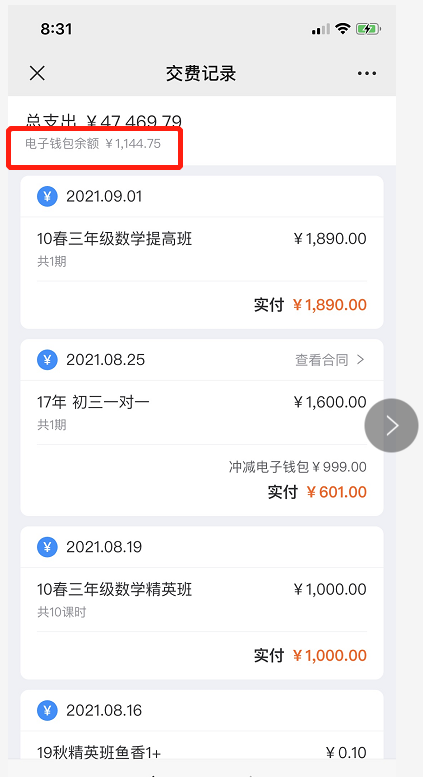Tap the yen icon beside 2021.08.16
This screenshot has height=777, width=423.
[47, 710]
